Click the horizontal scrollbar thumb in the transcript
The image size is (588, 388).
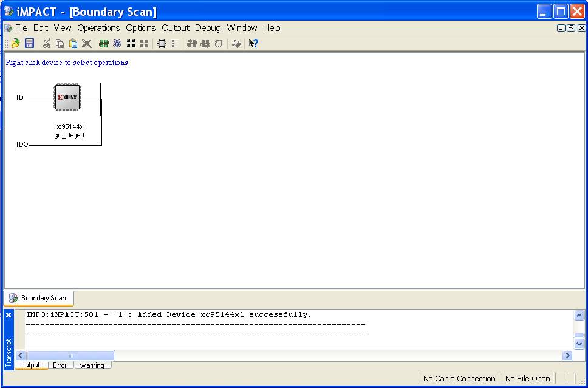pyautogui.click(x=71, y=355)
